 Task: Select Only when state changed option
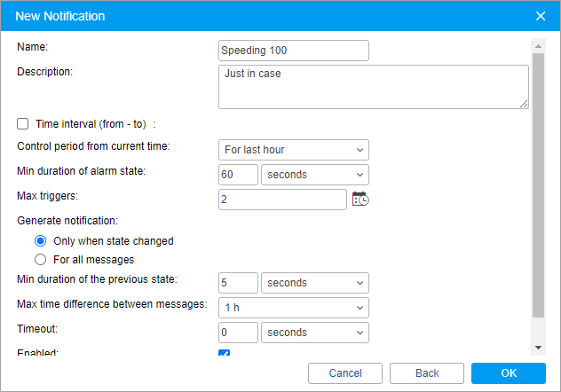[x=40, y=240]
